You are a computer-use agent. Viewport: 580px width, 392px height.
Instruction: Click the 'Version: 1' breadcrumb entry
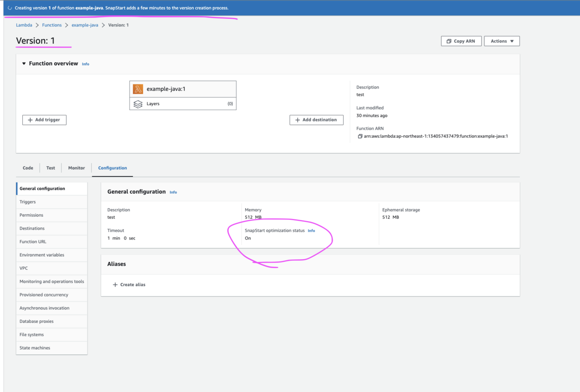click(118, 25)
